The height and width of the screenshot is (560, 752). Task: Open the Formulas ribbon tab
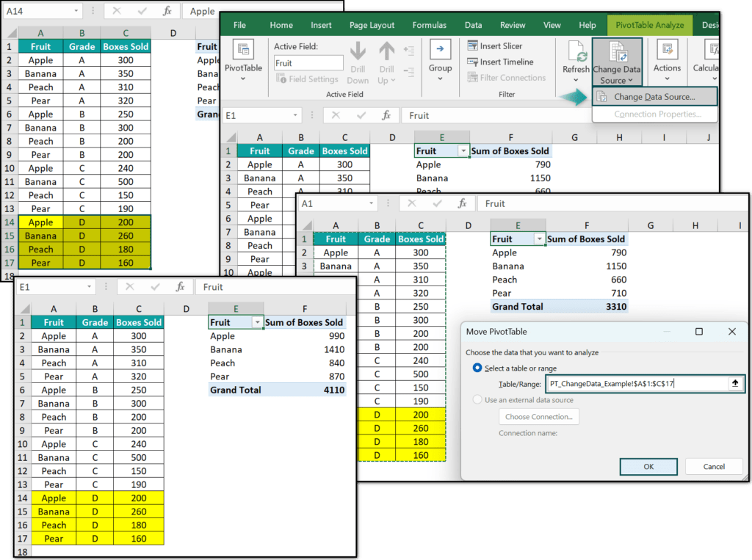429,24
